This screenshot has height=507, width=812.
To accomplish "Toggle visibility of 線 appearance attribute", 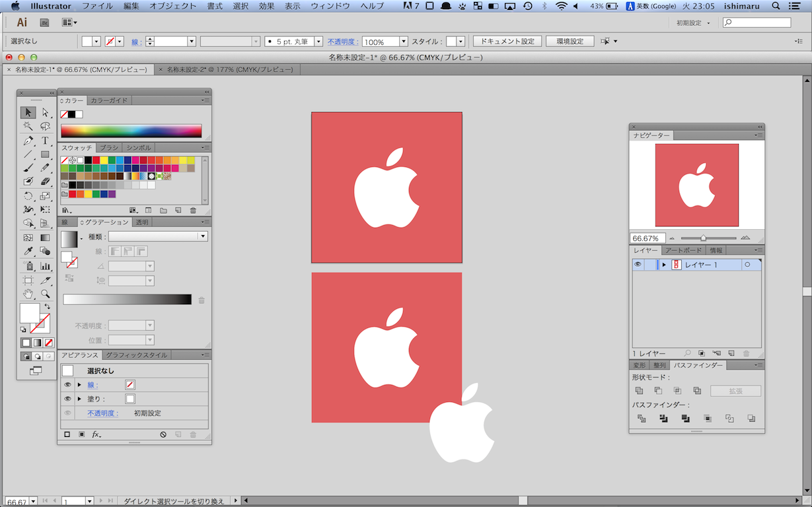I will pos(67,384).
